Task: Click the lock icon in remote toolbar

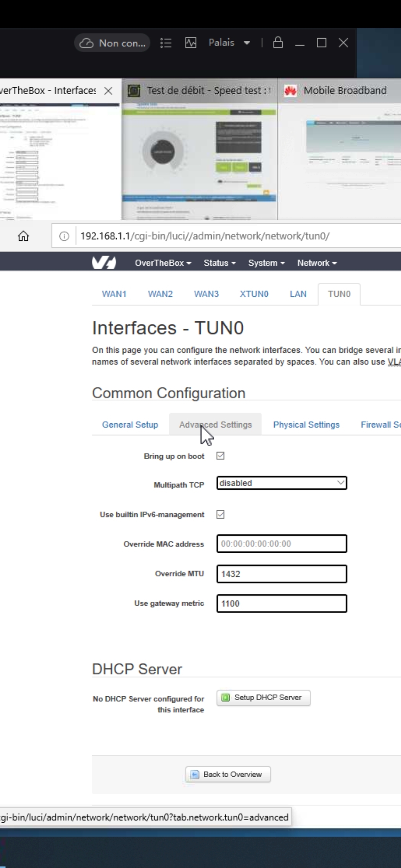Action: (x=278, y=43)
